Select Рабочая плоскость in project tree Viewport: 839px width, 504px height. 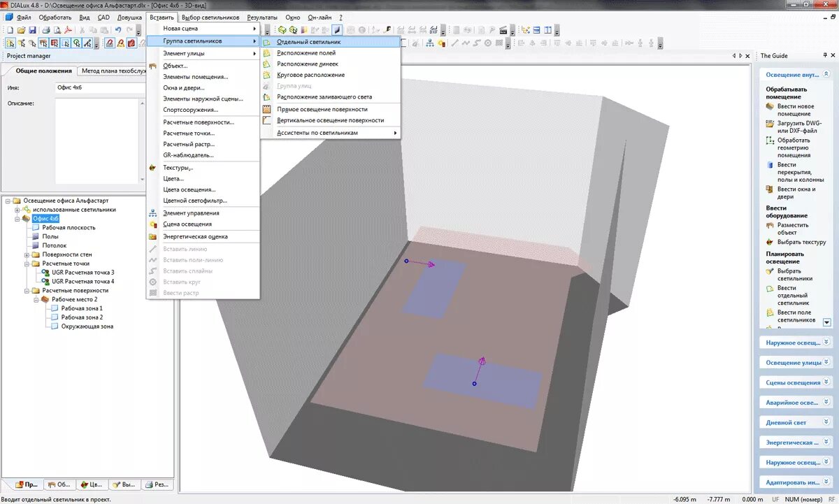tap(69, 228)
